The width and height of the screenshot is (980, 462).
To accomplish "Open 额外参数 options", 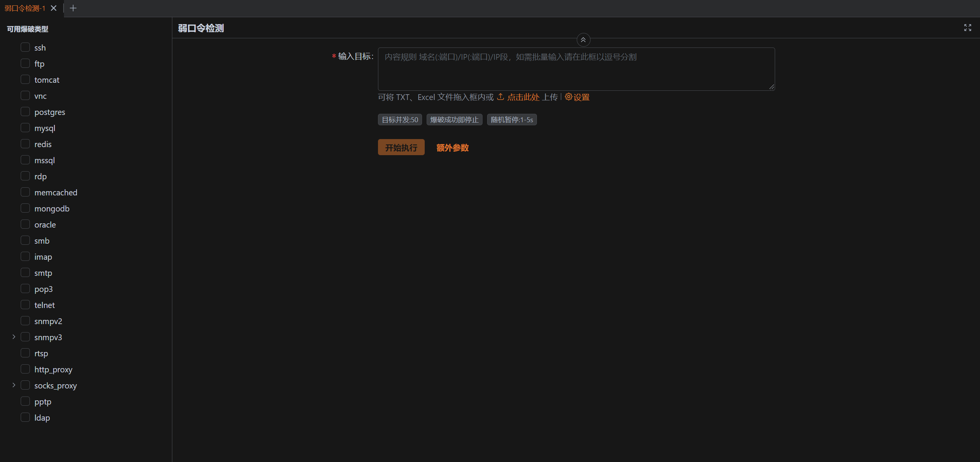I will tap(452, 148).
